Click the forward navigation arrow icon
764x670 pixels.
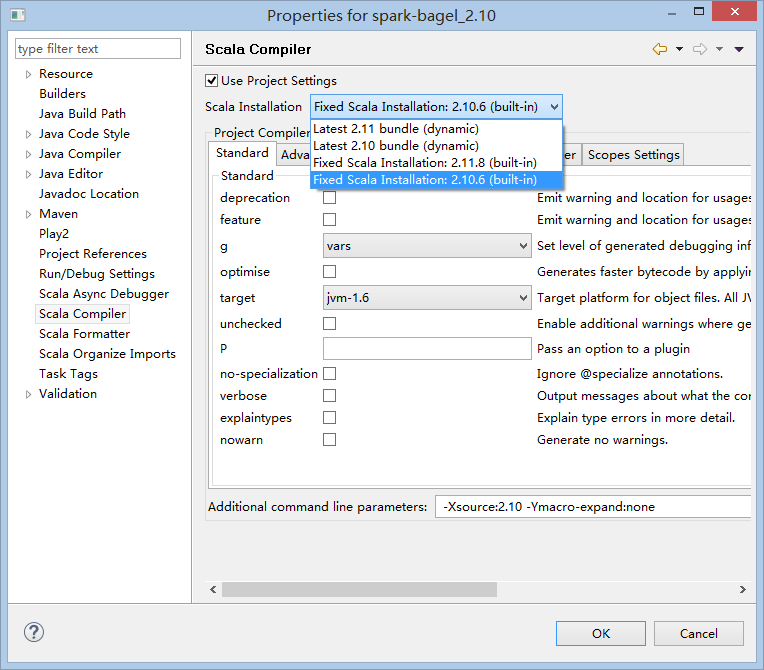point(700,49)
